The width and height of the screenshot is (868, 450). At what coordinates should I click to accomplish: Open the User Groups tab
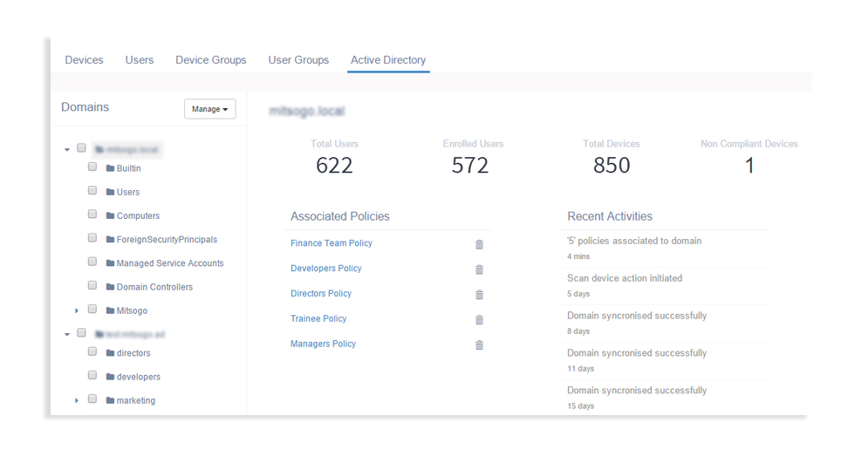click(x=298, y=60)
